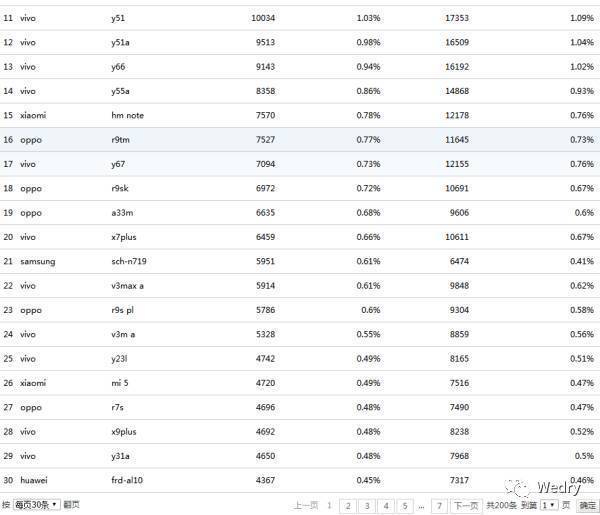Click the value 5328 in row 24

point(265,334)
